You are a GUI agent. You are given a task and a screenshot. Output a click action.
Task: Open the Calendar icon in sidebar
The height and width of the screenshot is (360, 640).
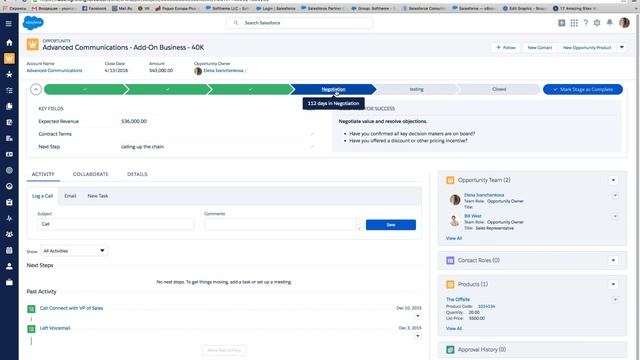9,250
